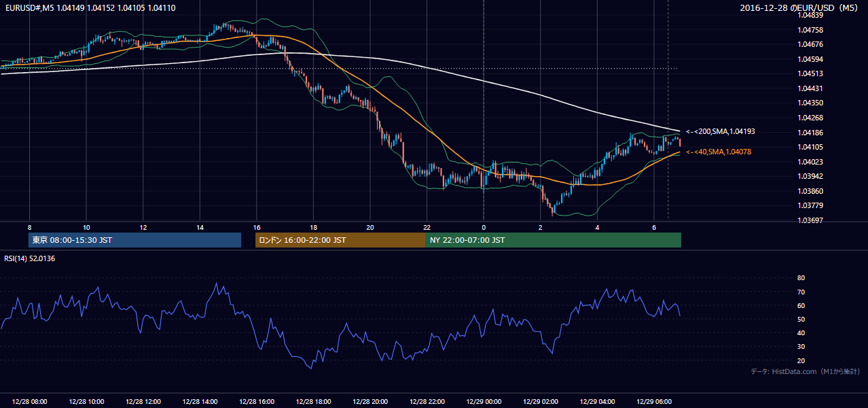868x408 pixels.
Task: Click the 12/28 22:00 date label
Action: [x=427, y=402]
